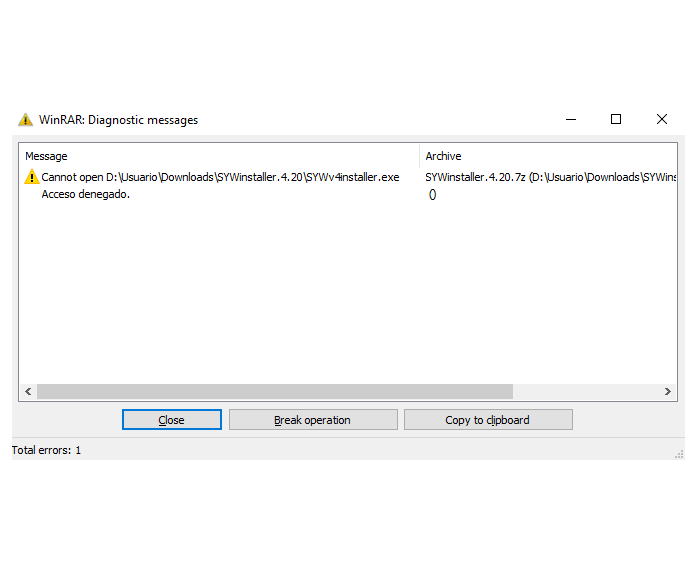The width and height of the screenshot is (696, 564).
Task: Click the resize grip in status bar corner
Action: click(679, 454)
